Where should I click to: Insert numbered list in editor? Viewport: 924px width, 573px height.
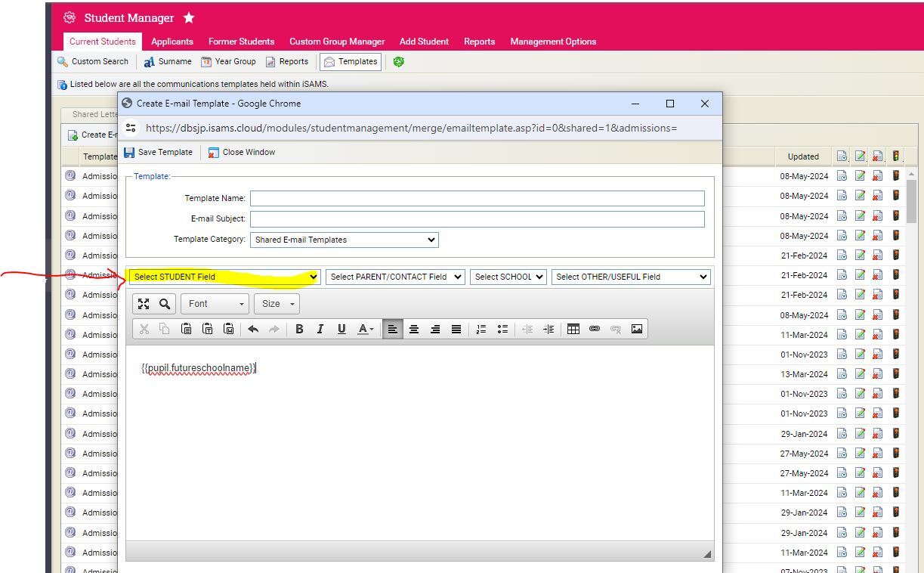click(x=481, y=329)
